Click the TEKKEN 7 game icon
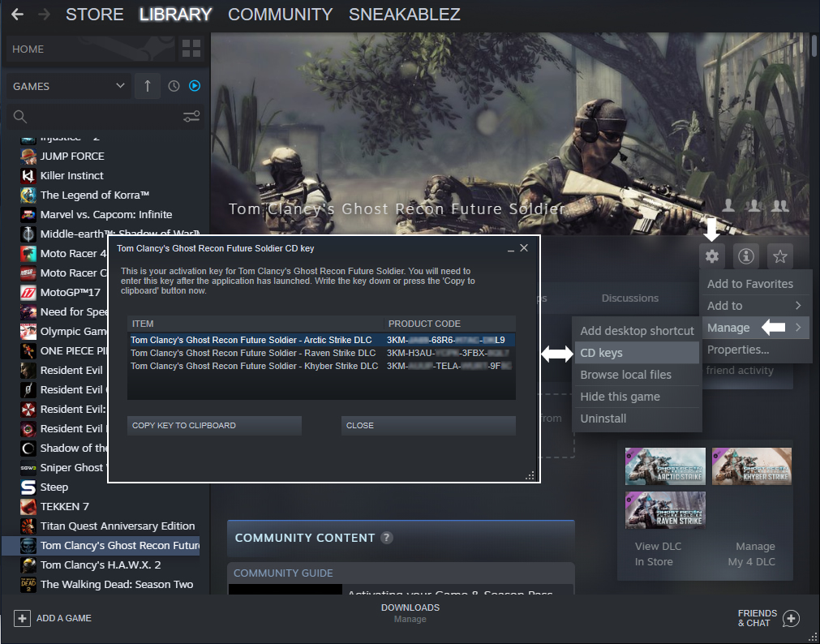The height and width of the screenshot is (644, 820). pyautogui.click(x=28, y=506)
